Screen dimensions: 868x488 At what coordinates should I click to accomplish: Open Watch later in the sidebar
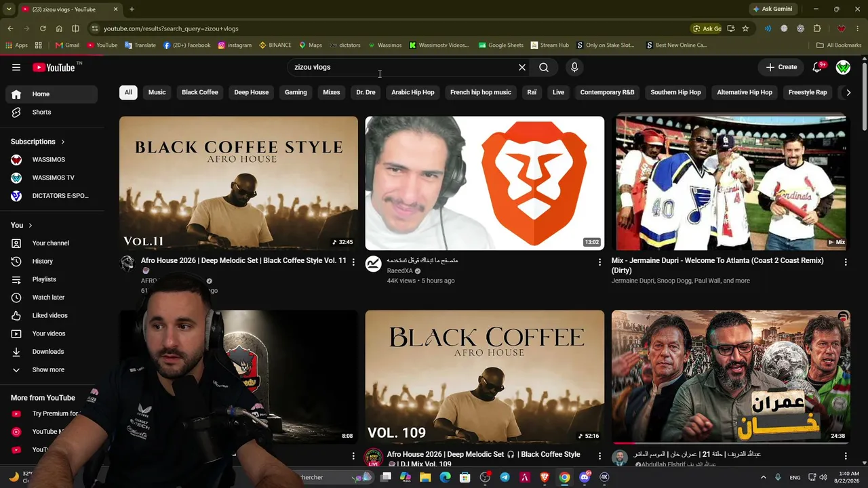(x=52, y=298)
